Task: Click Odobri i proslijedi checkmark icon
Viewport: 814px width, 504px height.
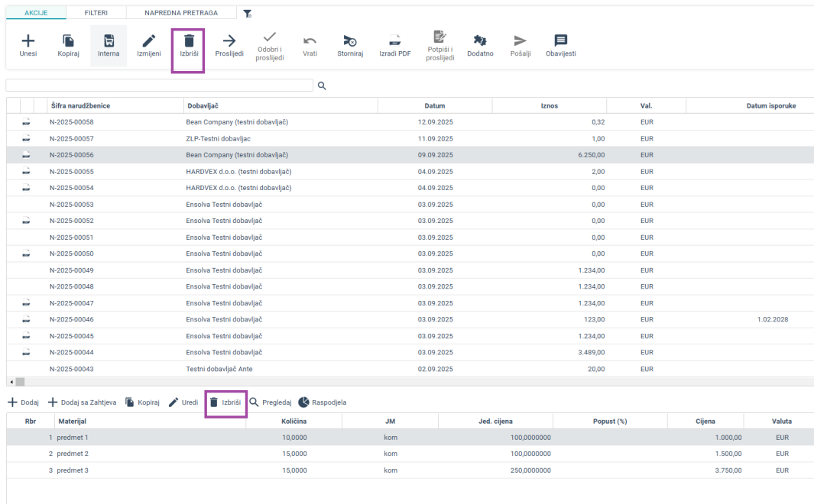Action: [x=270, y=36]
